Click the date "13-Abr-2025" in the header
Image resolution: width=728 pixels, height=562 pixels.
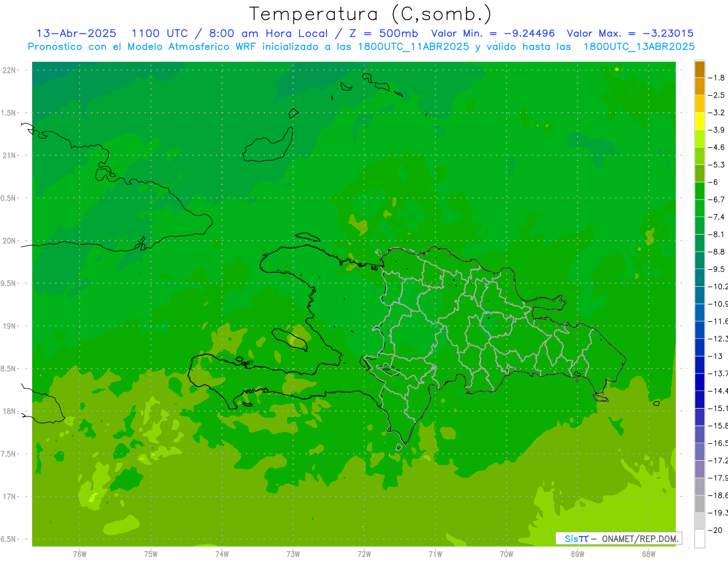[x=77, y=33]
